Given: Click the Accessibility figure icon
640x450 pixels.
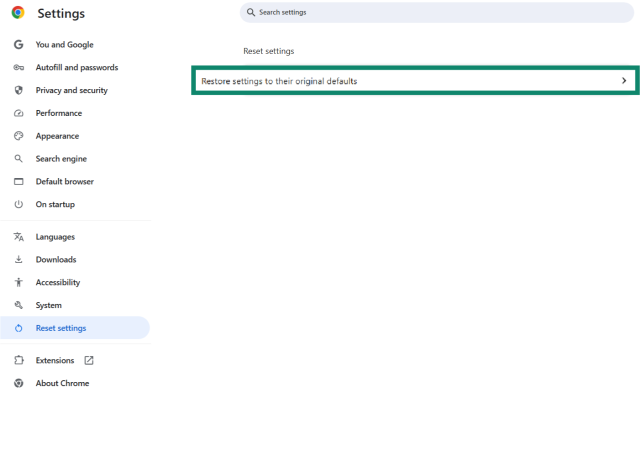Looking at the screenshot, I should tap(18, 283).
